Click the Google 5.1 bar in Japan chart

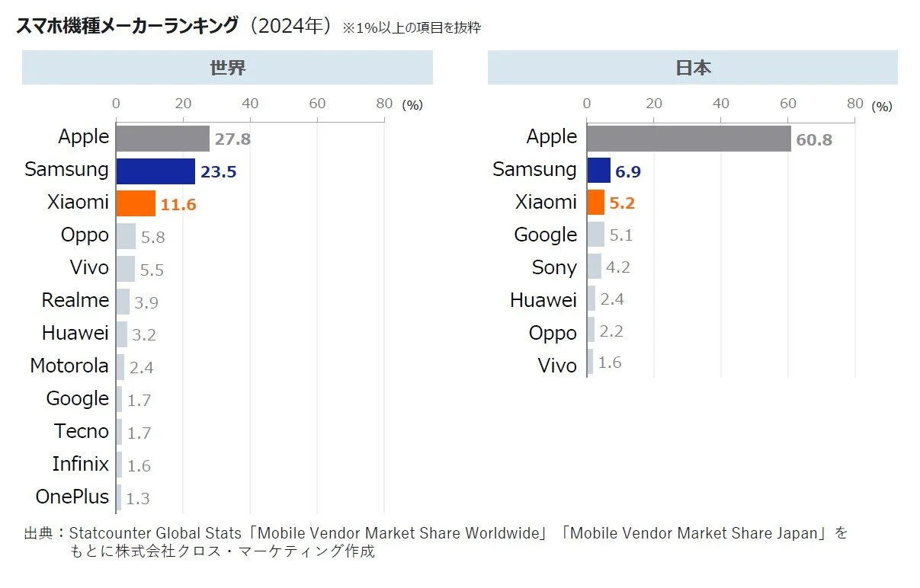pos(596,234)
